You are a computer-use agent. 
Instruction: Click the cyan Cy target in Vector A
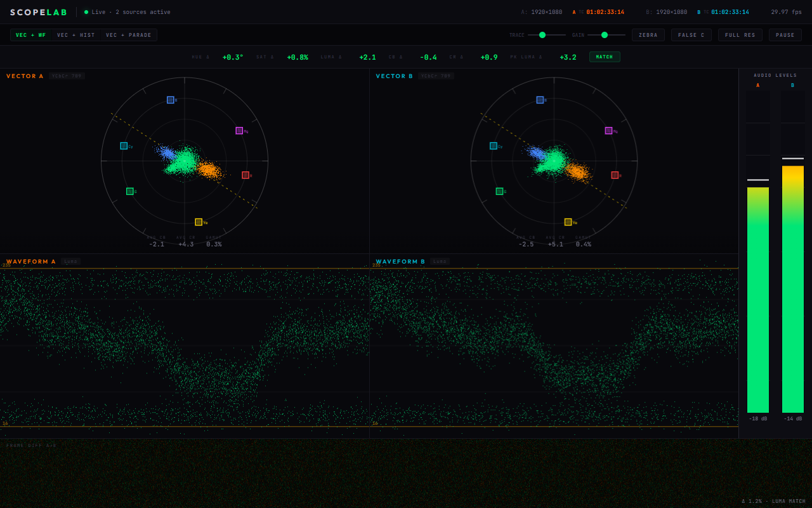[x=124, y=146]
